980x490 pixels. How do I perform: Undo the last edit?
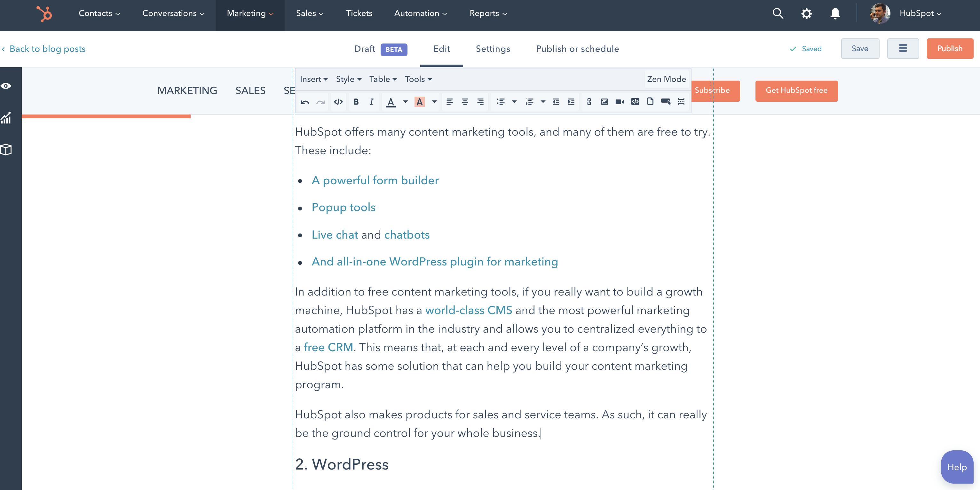[305, 102]
